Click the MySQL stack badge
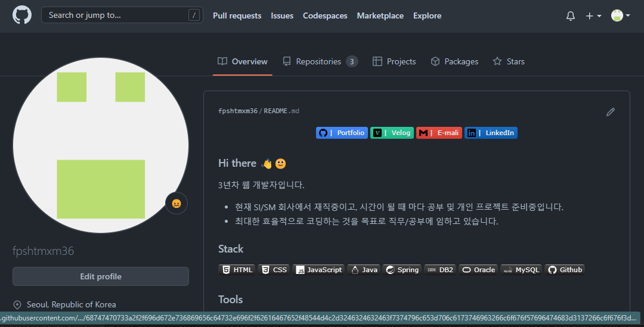Image resolution: width=644 pixels, height=327 pixels. tap(521, 270)
